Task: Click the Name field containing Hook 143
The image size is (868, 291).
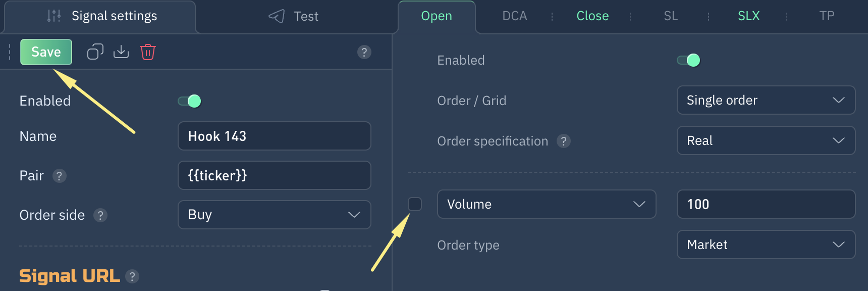Action: coord(274,136)
